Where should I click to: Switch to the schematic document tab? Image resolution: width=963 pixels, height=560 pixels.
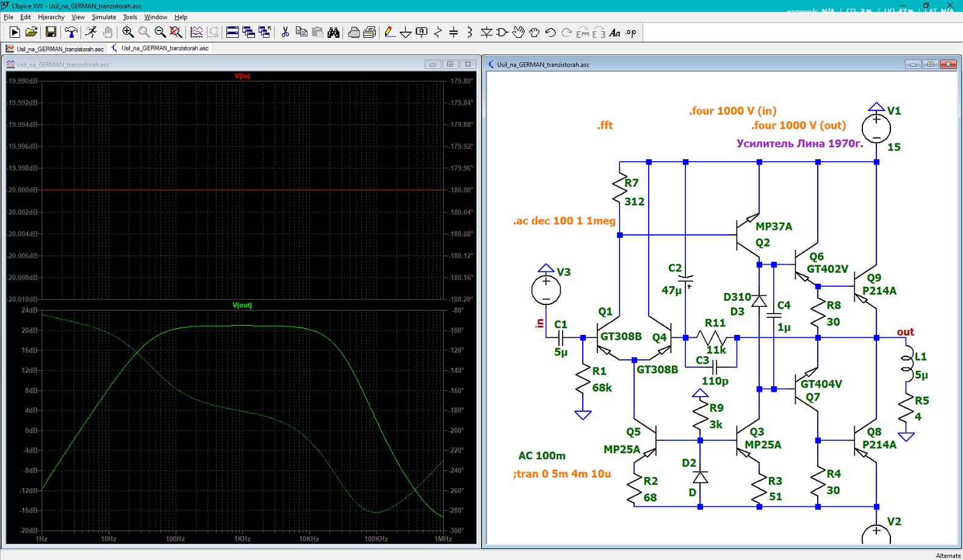tap(160, 48)
